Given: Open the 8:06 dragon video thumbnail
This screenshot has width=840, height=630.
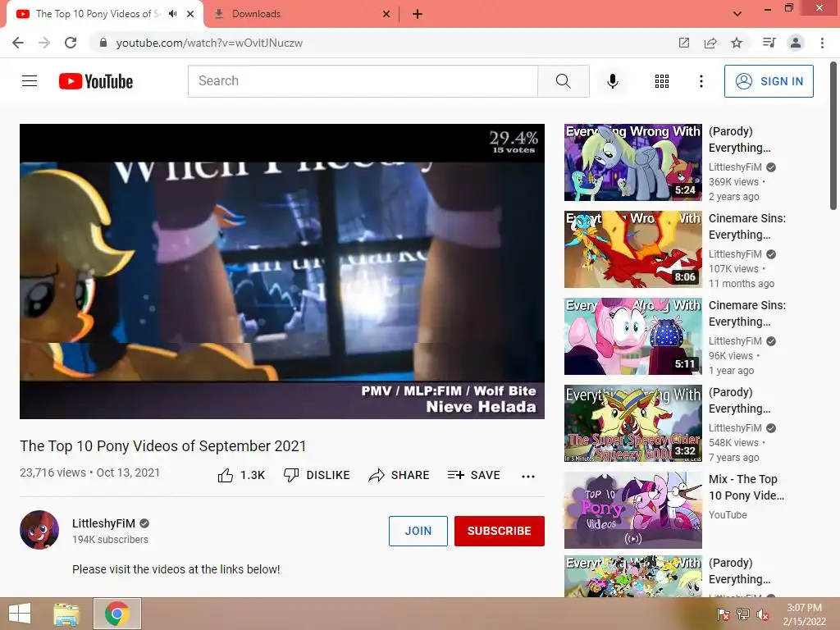Looking at the screenshot, I should pyautogui.click(x=632, y=249).
